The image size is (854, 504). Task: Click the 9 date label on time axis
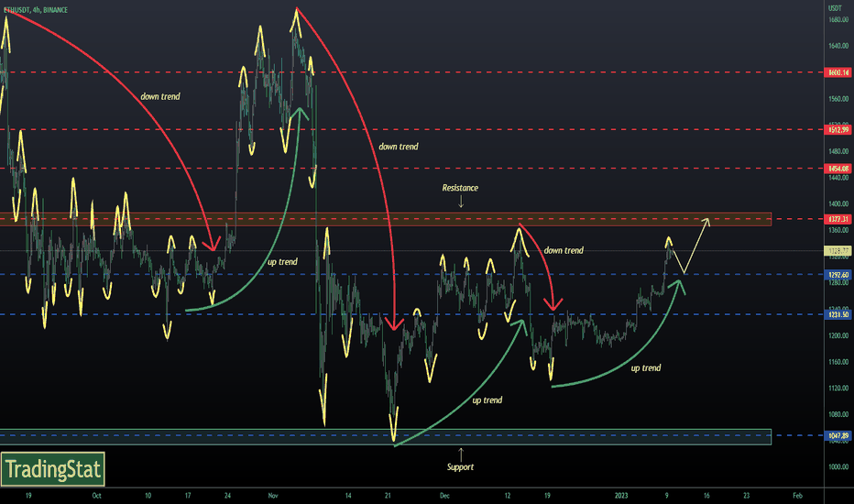667,496
